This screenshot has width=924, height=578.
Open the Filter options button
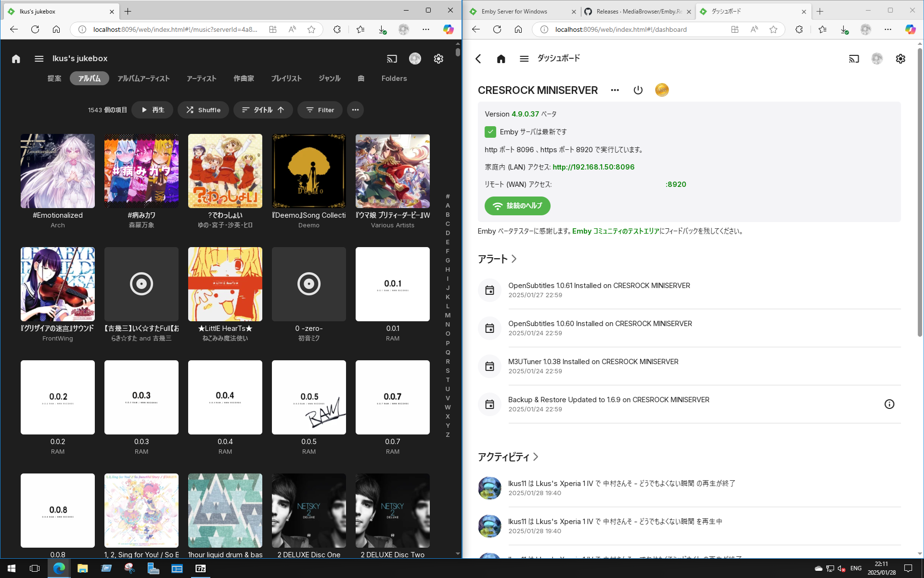320,110
